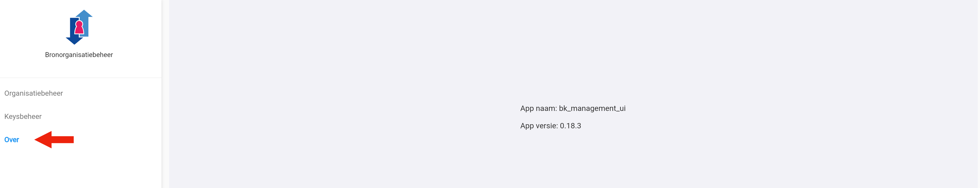Click the "App naam" label
This screenshot has height=188, width=980.
point(538,109)
